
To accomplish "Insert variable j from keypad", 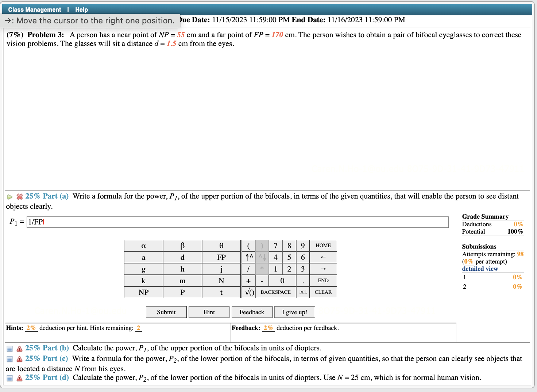I will pyautogui.click(x=221, y=269).
